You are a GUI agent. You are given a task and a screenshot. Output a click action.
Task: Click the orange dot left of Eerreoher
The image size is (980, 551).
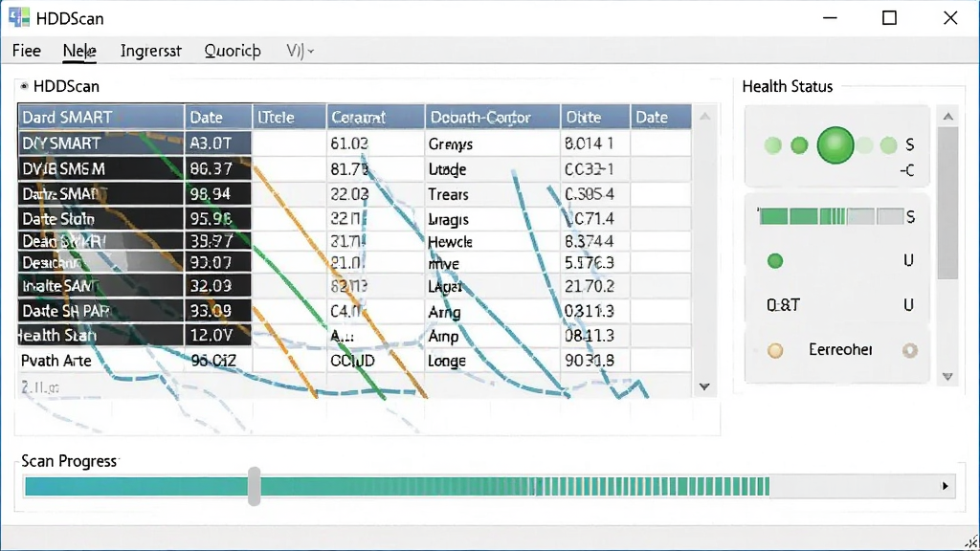point(775,350)
